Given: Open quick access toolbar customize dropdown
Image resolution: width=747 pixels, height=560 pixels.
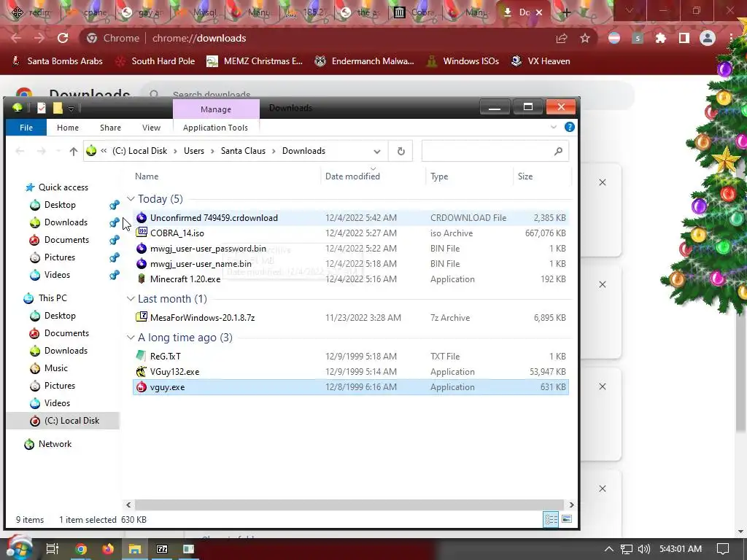Looking at the screenshot, I should click(x=71, y=109).
